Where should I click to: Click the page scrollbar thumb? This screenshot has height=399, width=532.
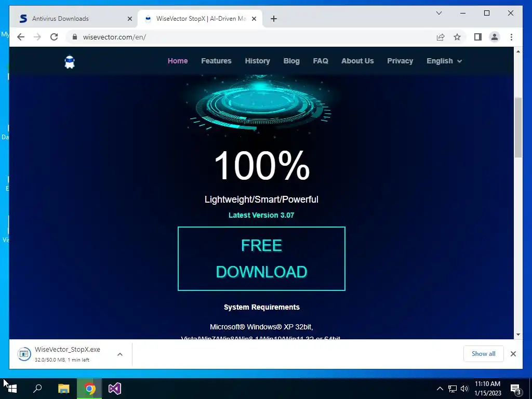click(518, 128)
